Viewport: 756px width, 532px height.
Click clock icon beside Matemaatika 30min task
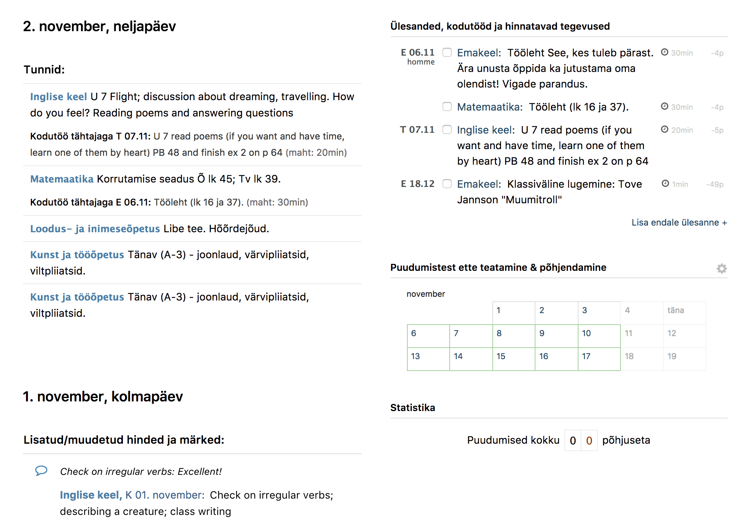point(664,106)
